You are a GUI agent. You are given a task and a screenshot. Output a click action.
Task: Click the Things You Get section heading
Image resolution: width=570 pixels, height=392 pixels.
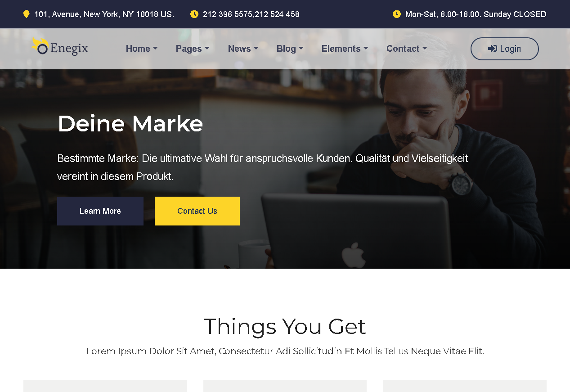(285, 326)
